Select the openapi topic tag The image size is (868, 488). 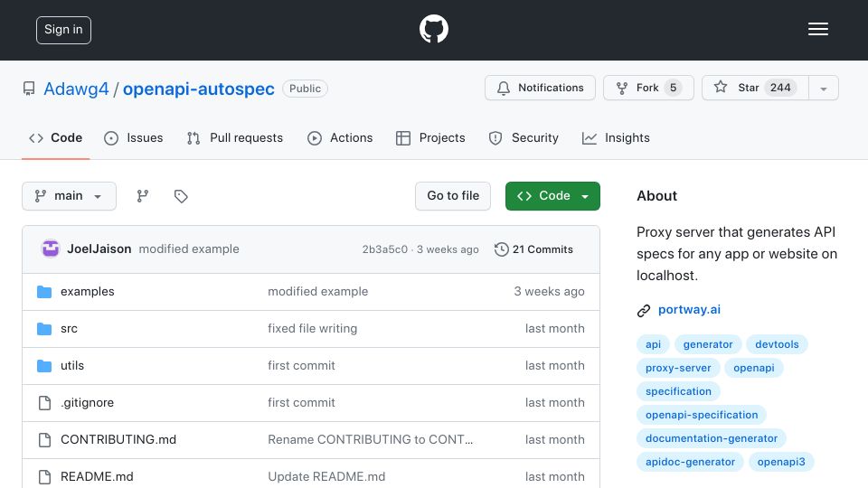tap(754, 368)
